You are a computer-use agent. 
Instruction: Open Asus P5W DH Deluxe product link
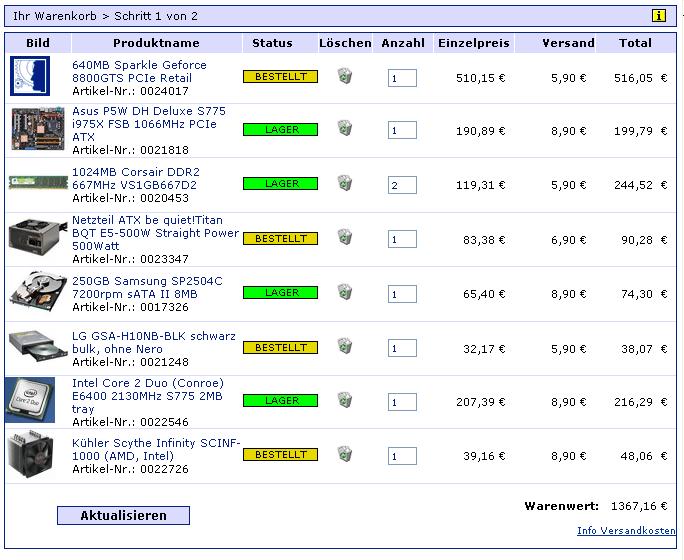(x=149, y=124)
